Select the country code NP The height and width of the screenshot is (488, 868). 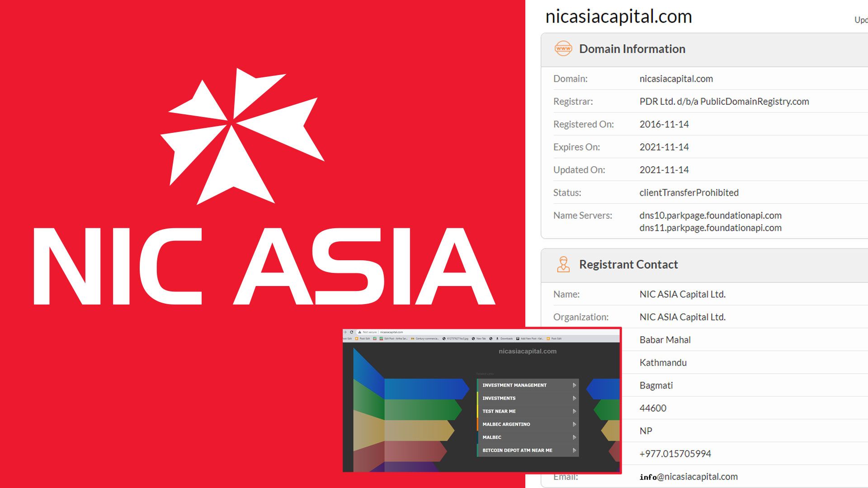(x=646, y=431)
